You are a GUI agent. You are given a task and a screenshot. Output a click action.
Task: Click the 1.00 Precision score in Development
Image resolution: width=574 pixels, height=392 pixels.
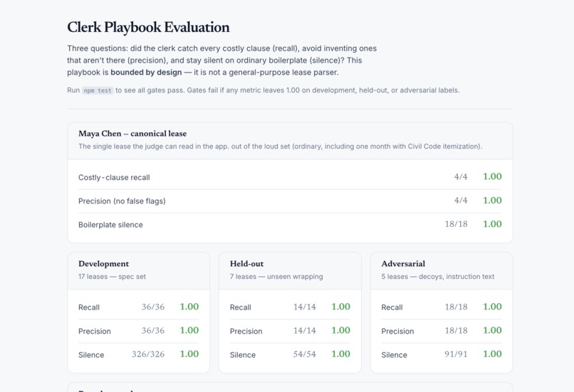(x=189, y=331)
